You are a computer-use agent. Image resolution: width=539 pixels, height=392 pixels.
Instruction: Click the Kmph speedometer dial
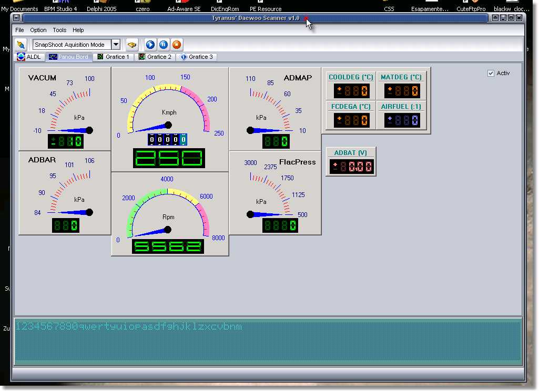[168, 108]
